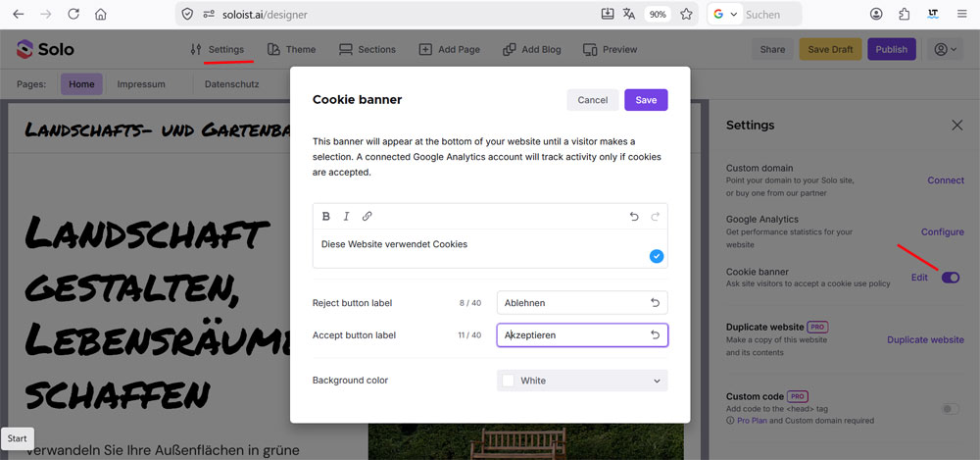Screen dimensions: 980x460
Task: Open the browser translate page icon
Action: point(629,14)
